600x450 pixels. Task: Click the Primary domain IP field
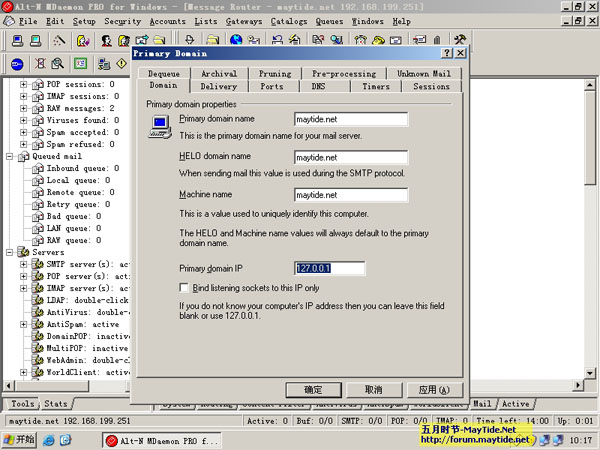point(329,268)
